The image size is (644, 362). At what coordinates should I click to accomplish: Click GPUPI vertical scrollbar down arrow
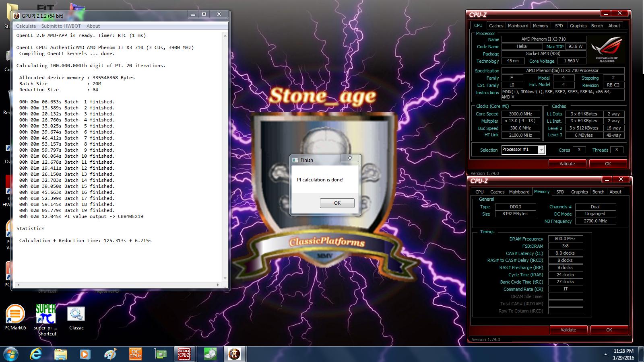225,278
